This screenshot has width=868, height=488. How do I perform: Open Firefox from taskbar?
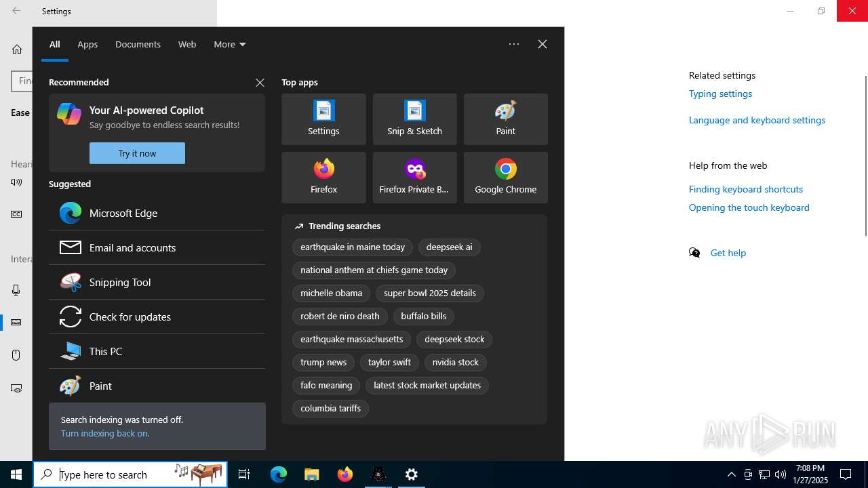pos(345,474)
